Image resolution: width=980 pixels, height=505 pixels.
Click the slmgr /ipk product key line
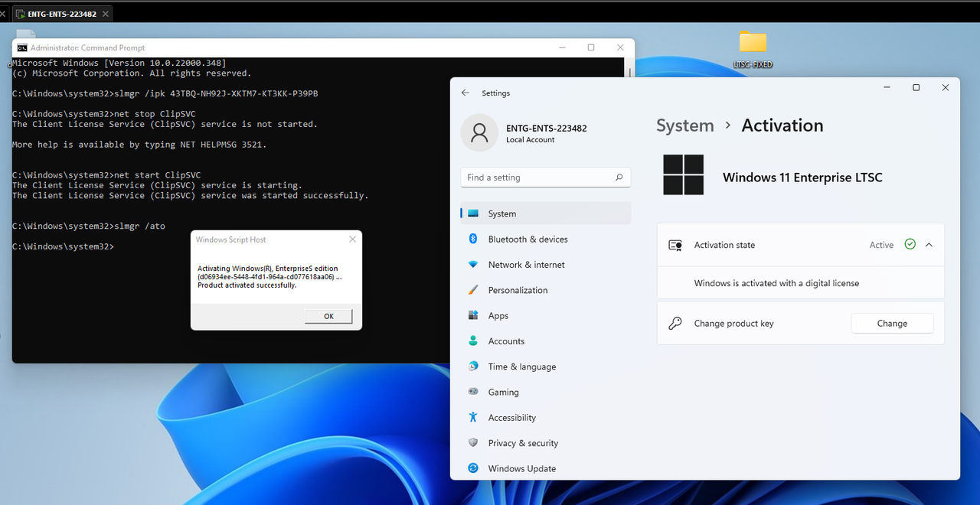click(165, 93)
